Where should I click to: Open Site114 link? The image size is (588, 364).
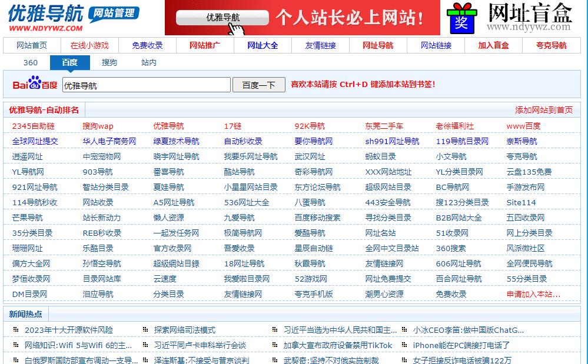pyautogui.click(x=521, y=203)
